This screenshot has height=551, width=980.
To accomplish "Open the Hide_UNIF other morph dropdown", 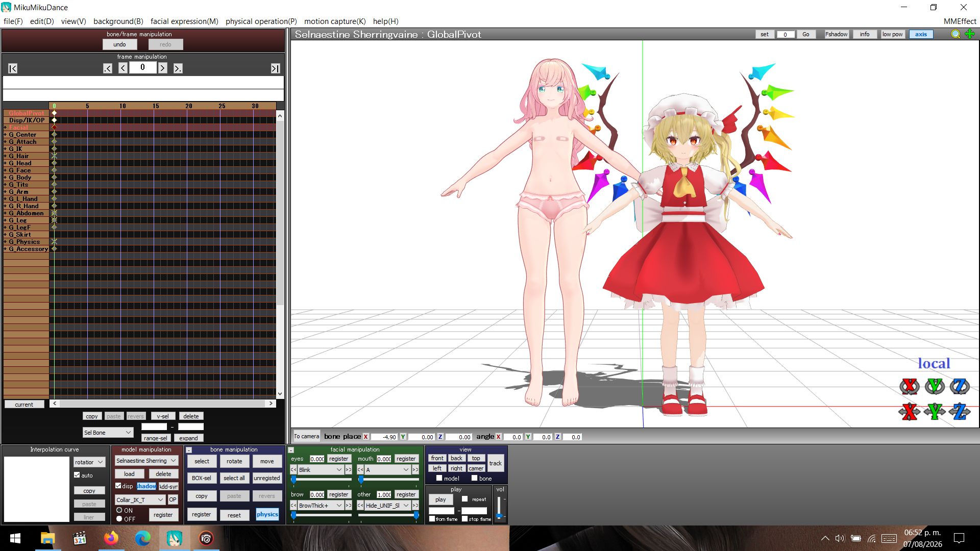I will (x=388, y=505).
